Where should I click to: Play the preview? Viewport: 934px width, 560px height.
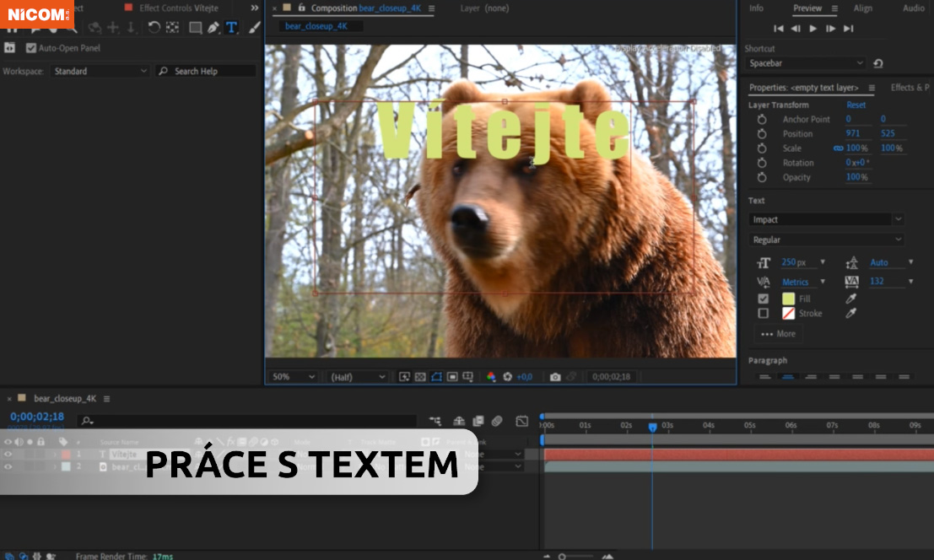pyautogui.click(x=813, y=29)
